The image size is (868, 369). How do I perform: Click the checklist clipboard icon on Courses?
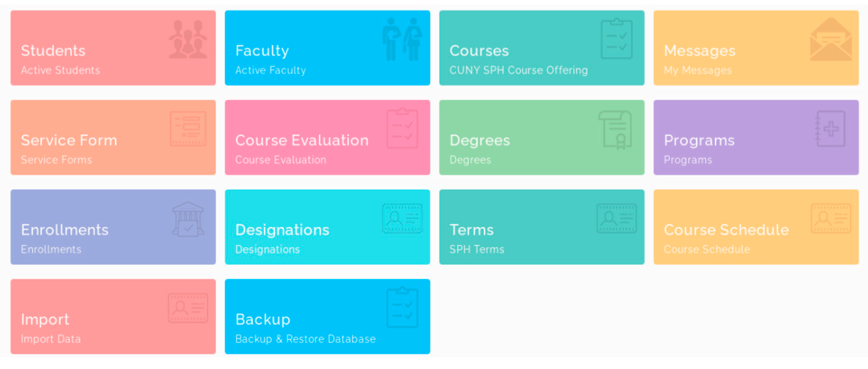[x=616, y=39]
